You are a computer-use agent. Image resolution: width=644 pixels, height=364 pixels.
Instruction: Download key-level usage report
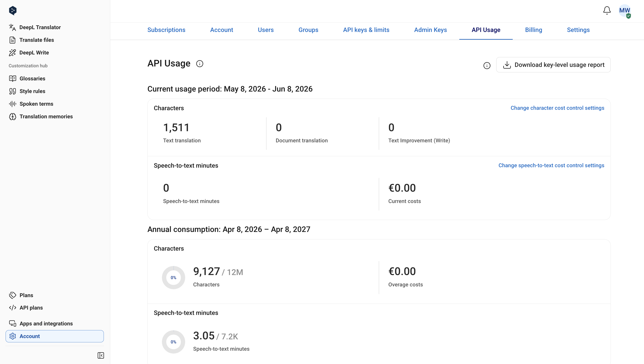click(553, 65)
